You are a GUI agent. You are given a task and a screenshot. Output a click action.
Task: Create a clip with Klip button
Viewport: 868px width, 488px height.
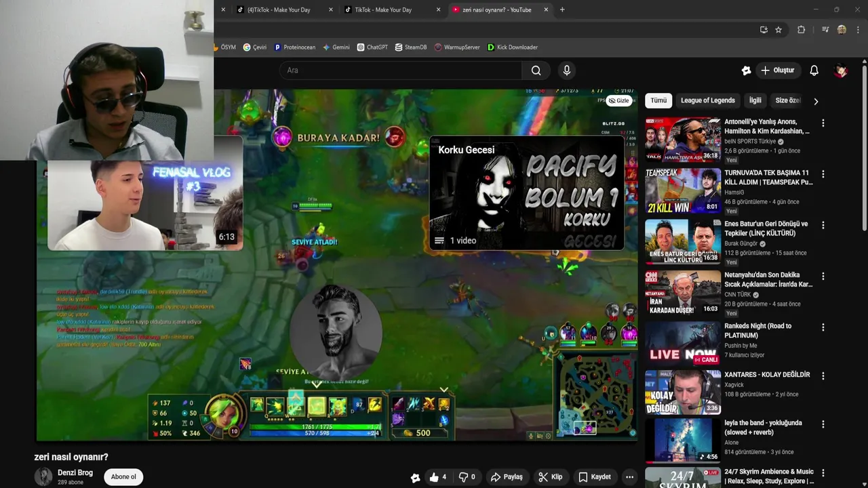[550, 477]
